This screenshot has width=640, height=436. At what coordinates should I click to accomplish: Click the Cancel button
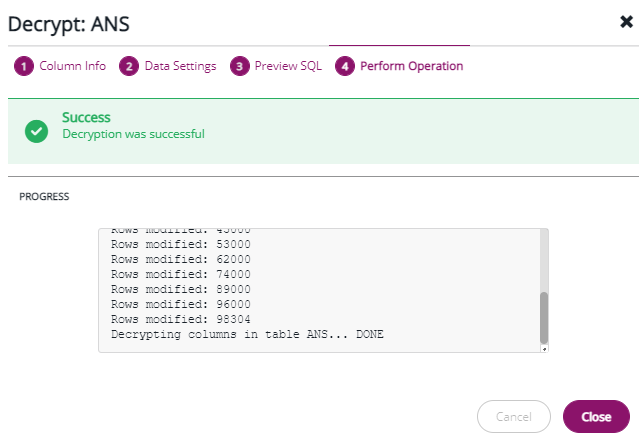(x=514, y=416)
